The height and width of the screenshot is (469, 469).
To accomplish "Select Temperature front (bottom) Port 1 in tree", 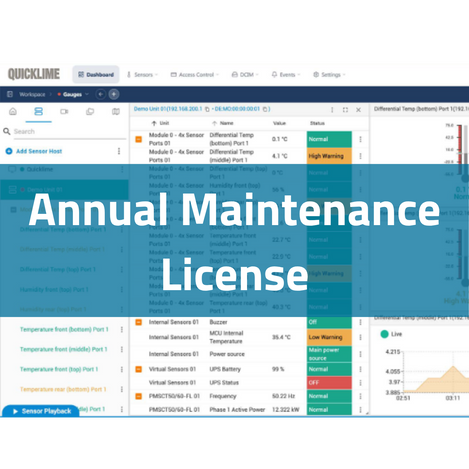I will (64, 329).
